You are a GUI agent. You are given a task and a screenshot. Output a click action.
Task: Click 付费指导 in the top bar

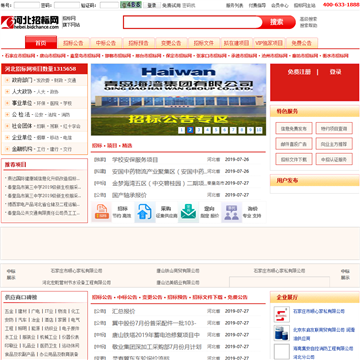[x=257, y=5]
